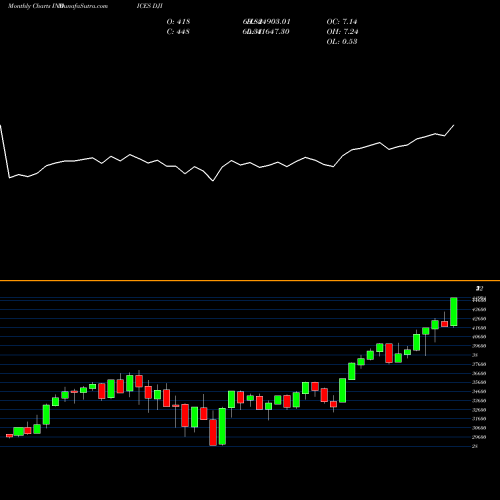Click the 'O: 418' open value
This screenshot has height=500, width=500.
tap(178, 22)
